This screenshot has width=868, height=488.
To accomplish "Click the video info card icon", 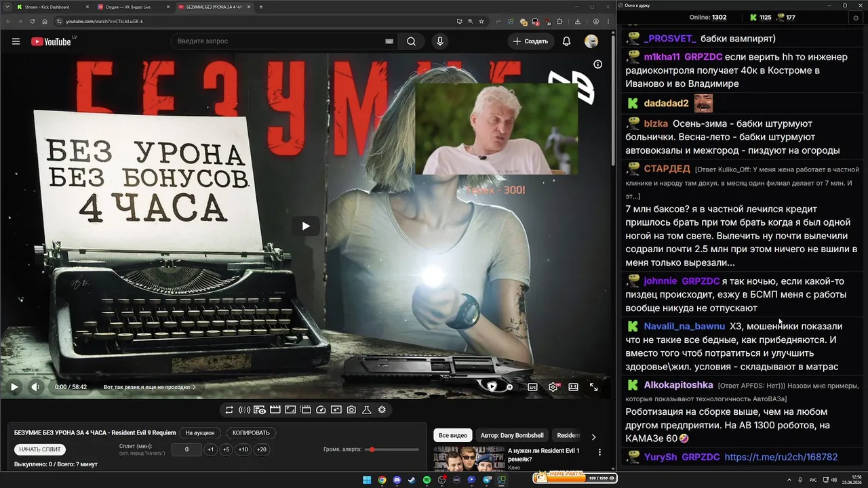I will (597, 64).
